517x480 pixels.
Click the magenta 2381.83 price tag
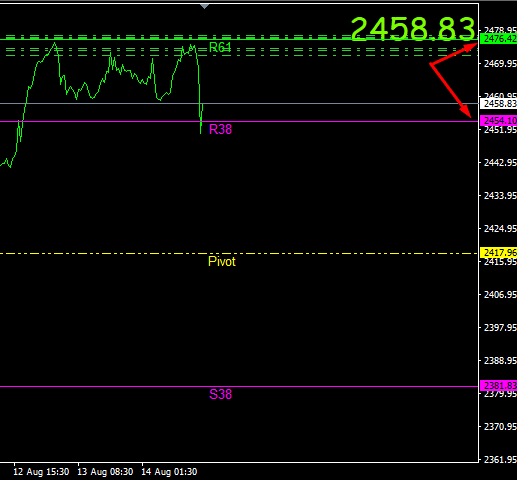pos(499,386)
